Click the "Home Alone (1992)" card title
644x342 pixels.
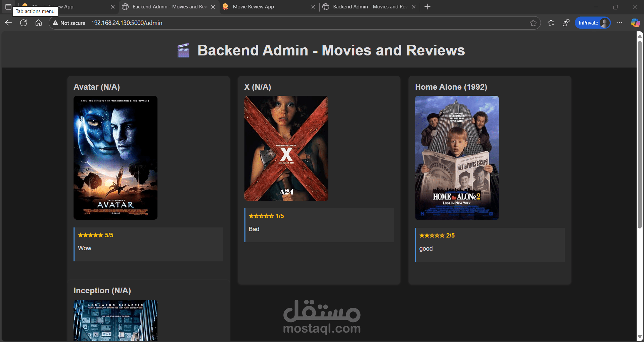click(451, 87)
